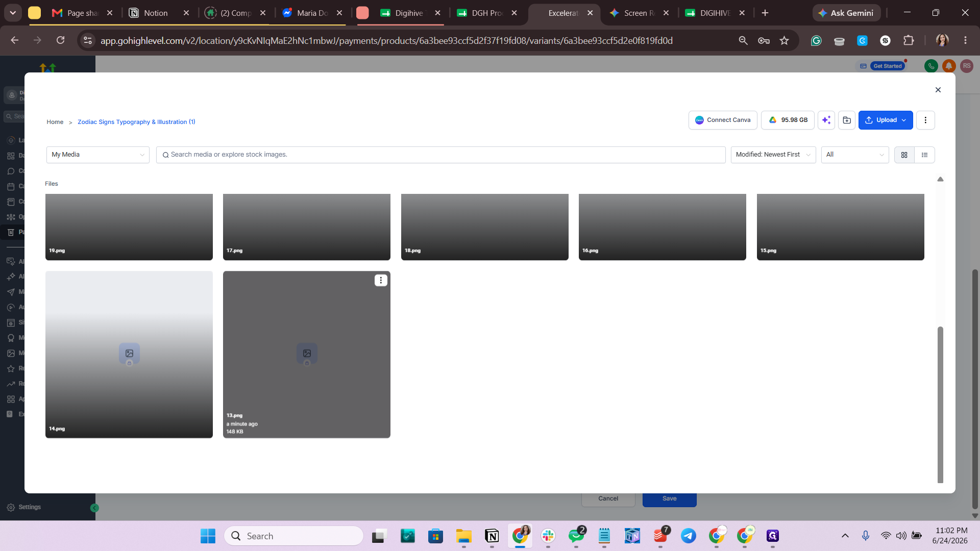Click the Get Started button
The width and height of the screenshot is (980, 551).
[x=887, y=66]
